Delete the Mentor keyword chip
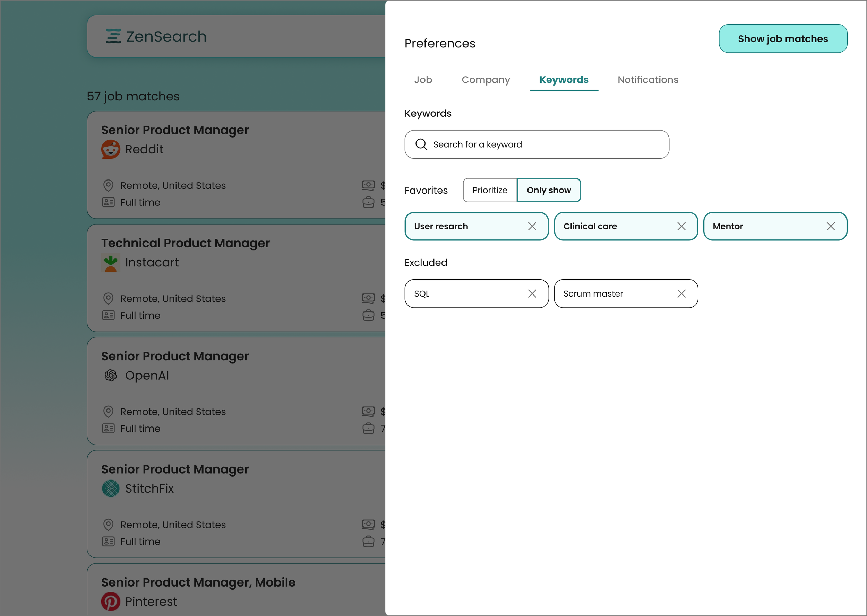Viewport: 867px width, 616px height. [830, 227]
